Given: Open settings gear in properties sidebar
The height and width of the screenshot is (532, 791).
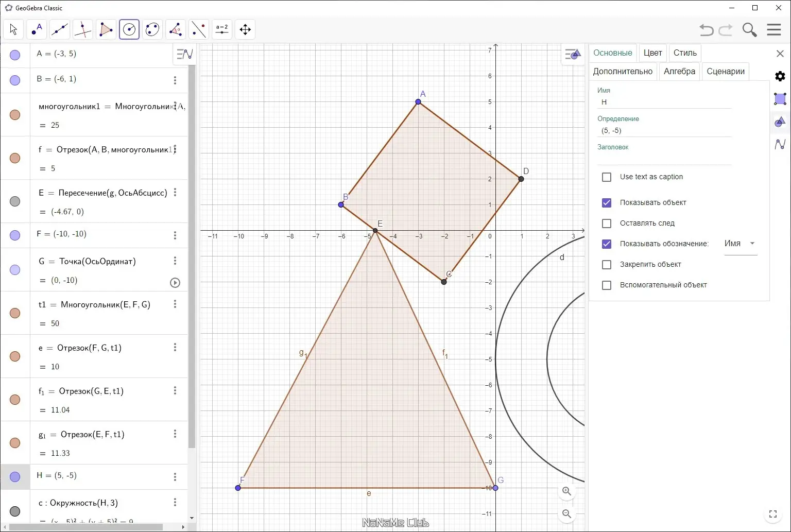Looking at the screenshot, I should tap(780, 76).
